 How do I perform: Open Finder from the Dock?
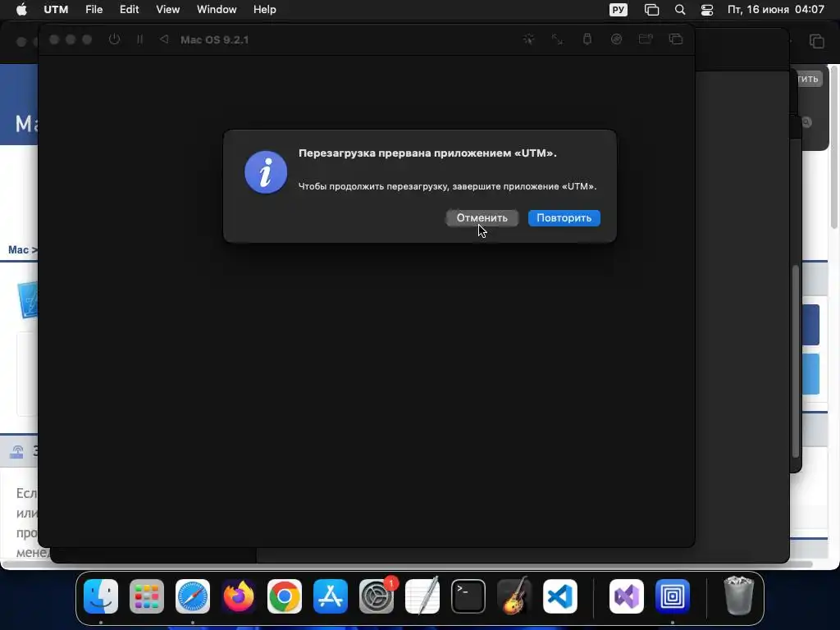(101, 596)
